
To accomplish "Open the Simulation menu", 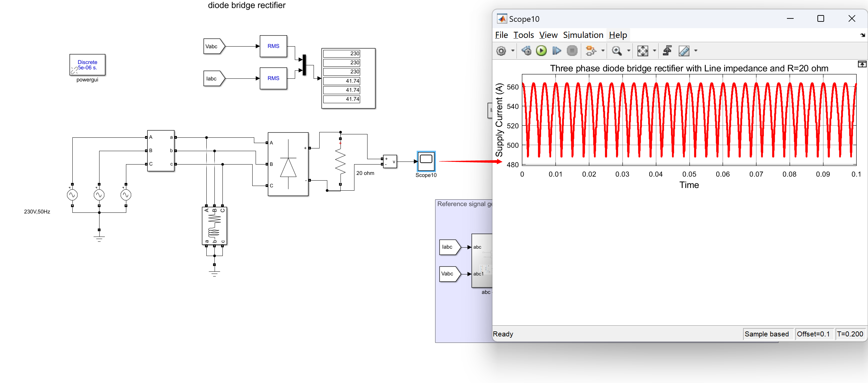I will [583, 35].
